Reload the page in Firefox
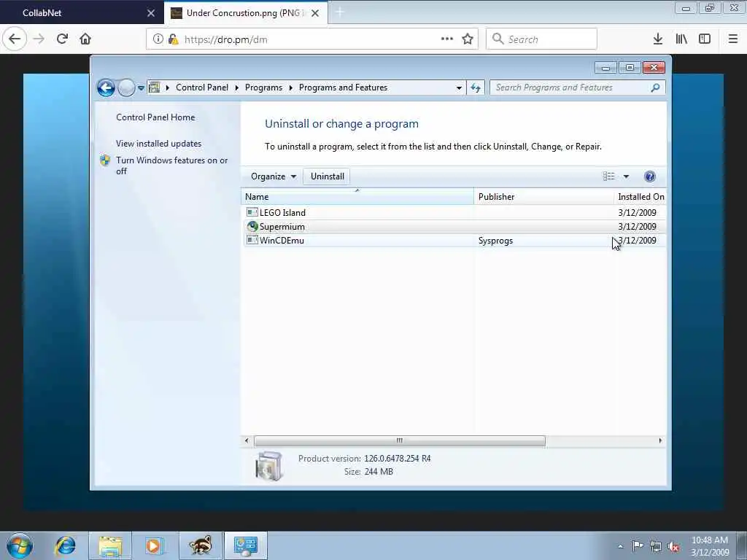Screen dimensions: 747x560 pyautogui.click(x=62, y=39)
